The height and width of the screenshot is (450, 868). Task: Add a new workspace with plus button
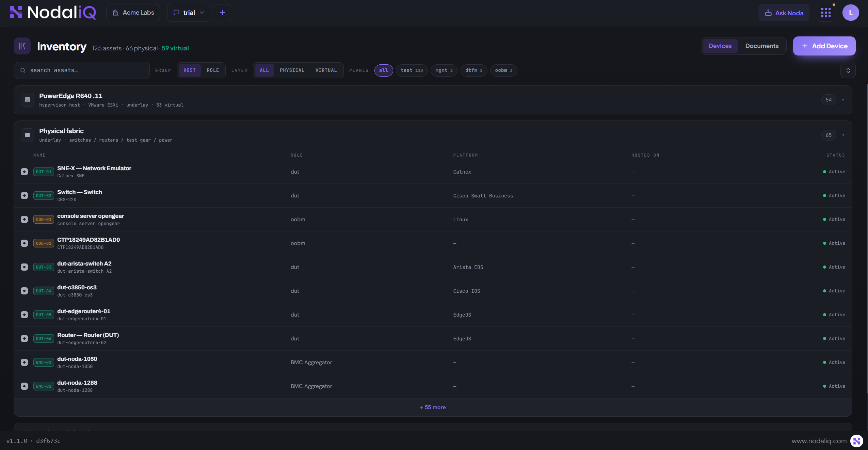click(x=222, y=13)
